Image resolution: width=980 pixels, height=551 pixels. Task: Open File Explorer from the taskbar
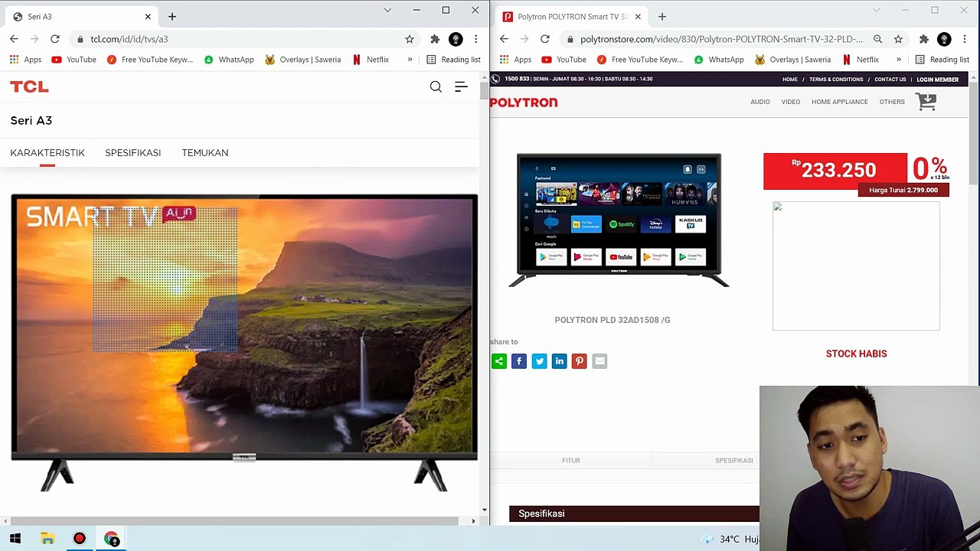point(47,539)
